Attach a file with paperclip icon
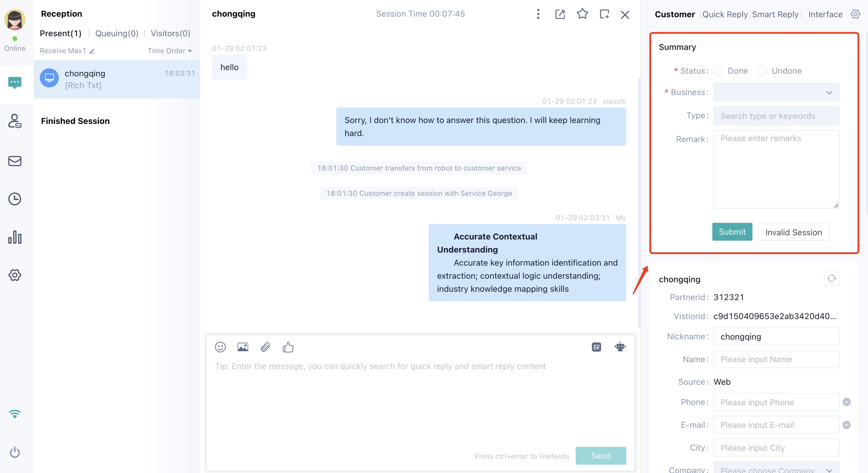868x473 pixels. coord(265,347)
